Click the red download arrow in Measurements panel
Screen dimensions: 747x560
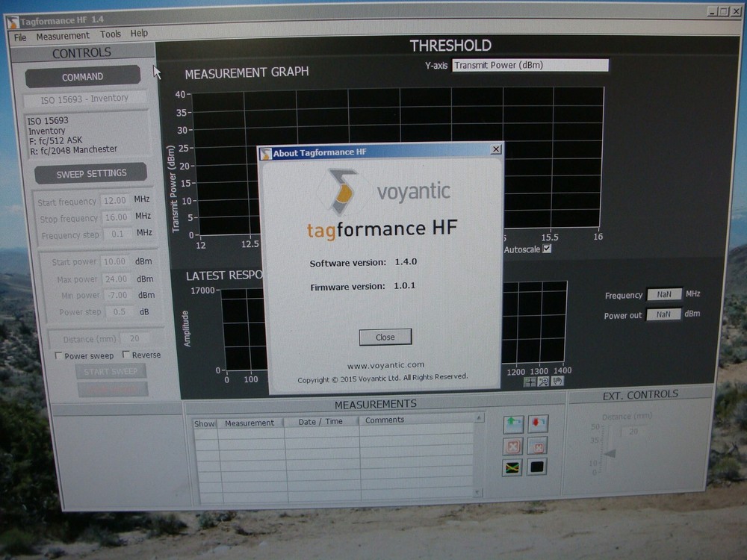(x=538, y=425)
